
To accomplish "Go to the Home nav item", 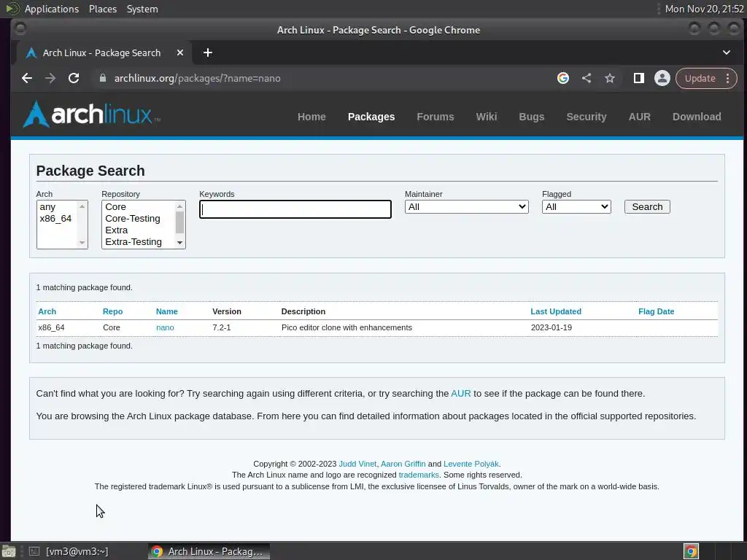I will click(311, 117).
